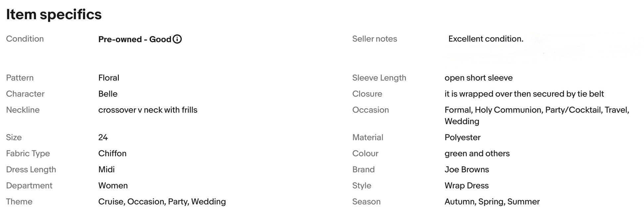The width and height of the screenshot is (644, 209).
Task: Click the Pre-owned - Good condition text
Action: point(135,39)
